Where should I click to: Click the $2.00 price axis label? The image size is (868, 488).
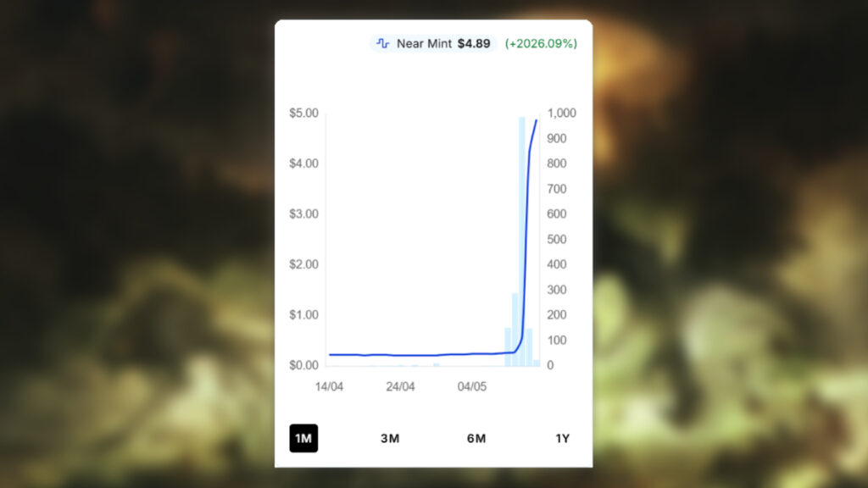[303, 264]
